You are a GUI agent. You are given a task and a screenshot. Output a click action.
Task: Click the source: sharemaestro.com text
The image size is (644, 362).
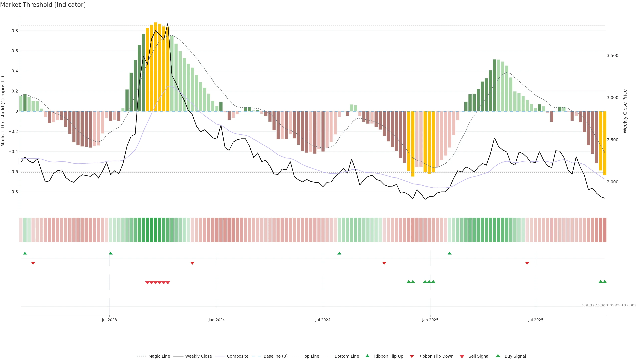click(609, 305)
